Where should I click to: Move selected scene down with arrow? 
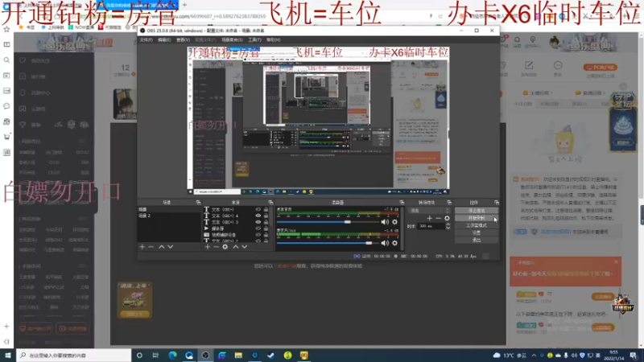(x=171, y=247)
